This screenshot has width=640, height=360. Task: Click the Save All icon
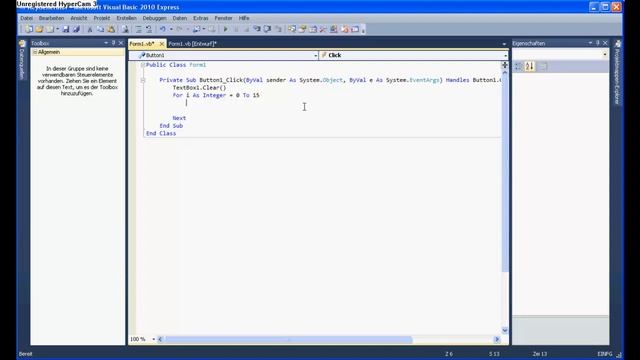pos(76,29)
